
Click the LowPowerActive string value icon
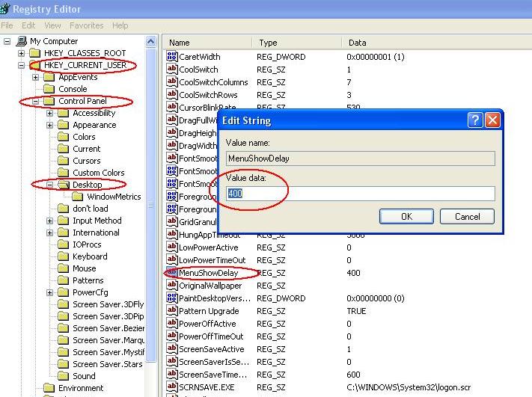(172, 247)
